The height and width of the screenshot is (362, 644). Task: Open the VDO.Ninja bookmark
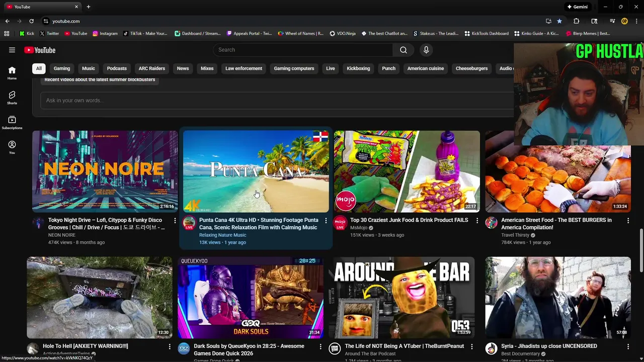click(343, 34)
